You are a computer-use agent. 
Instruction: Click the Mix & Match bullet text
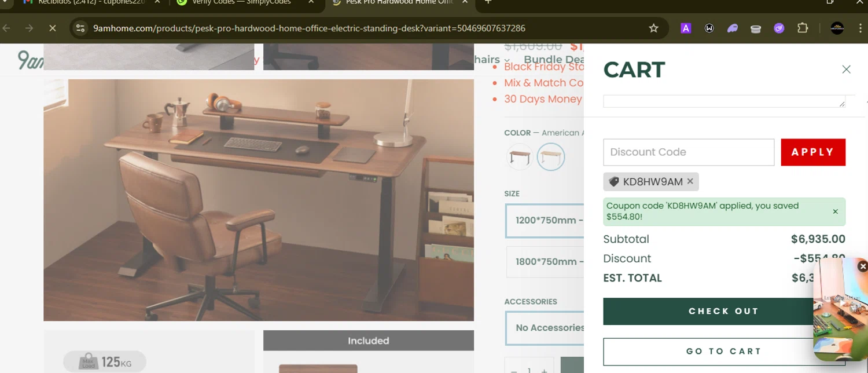pyautogui.click(x=543, y=83)
